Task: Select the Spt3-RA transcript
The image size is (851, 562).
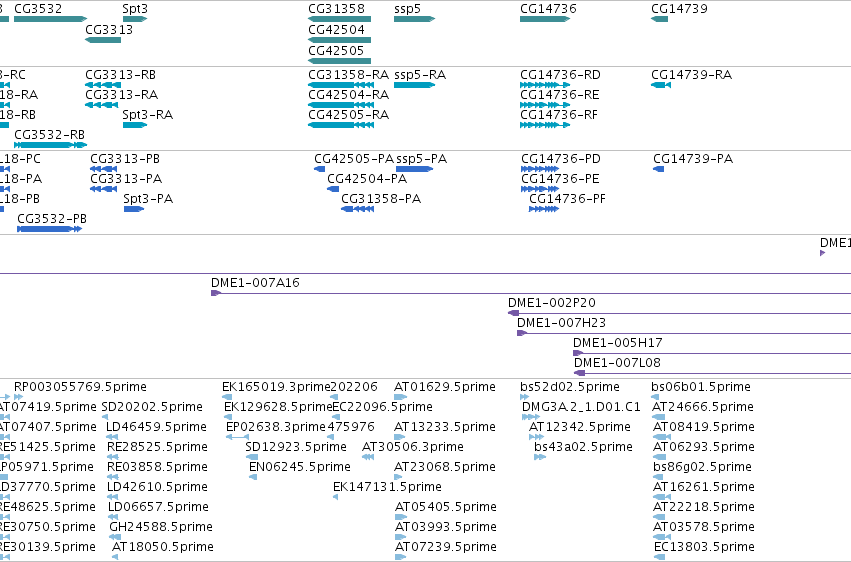Action: tap(135, 125)
